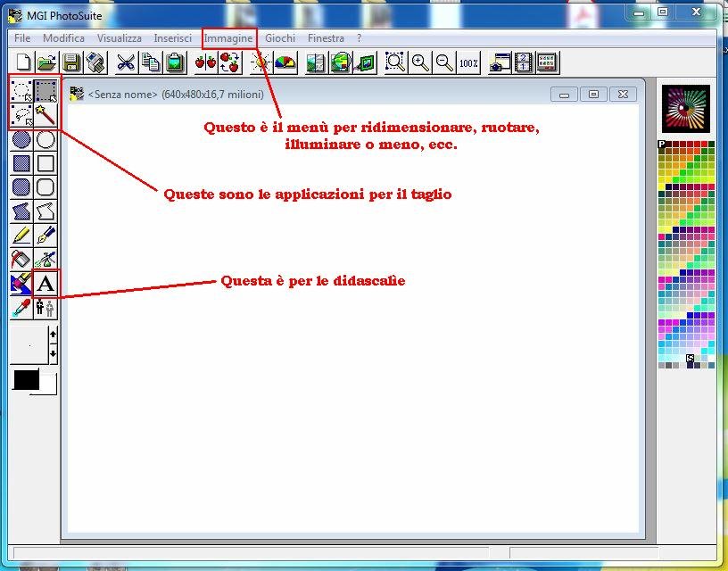Set the zoom to 100%

tap(468, 62)
